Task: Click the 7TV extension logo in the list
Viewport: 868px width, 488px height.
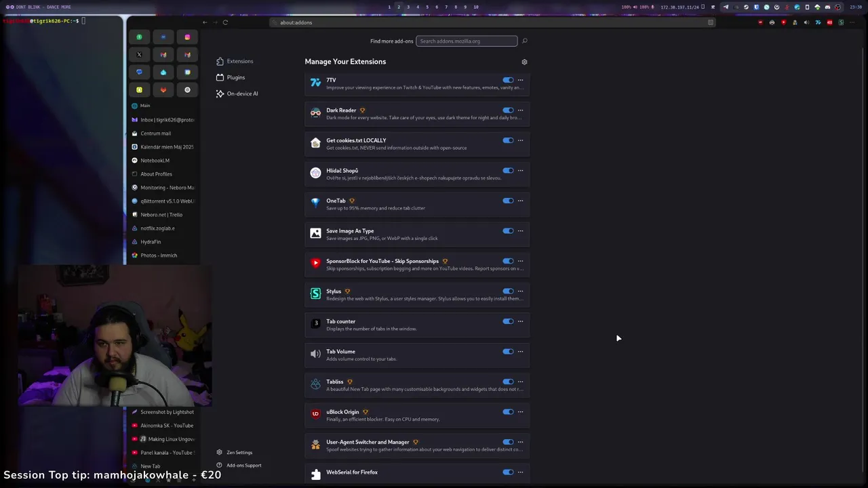Action: [315, 83]
